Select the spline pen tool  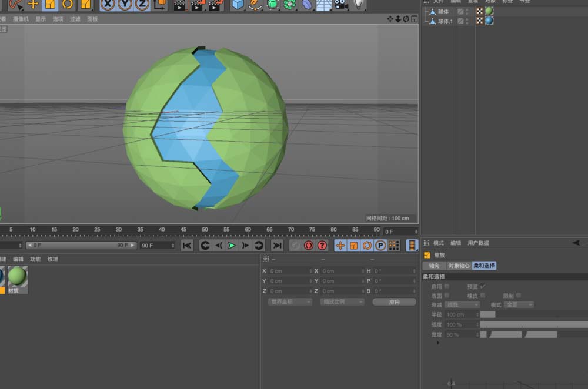point(255,5)
